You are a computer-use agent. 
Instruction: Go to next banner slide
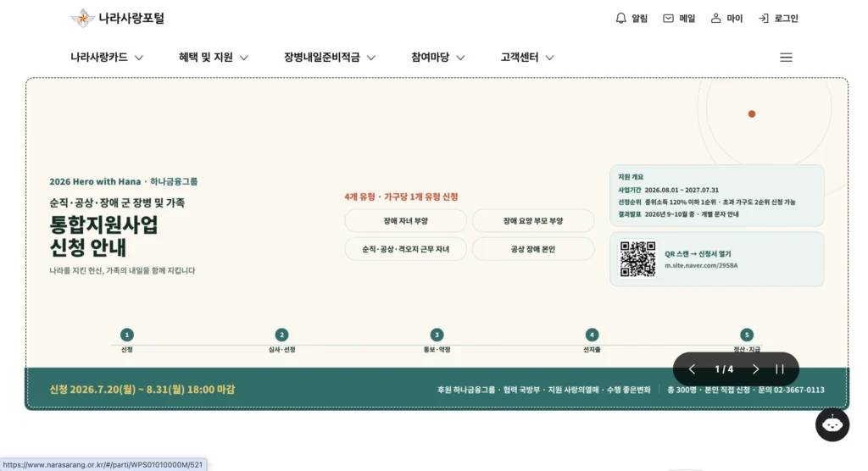755,369
